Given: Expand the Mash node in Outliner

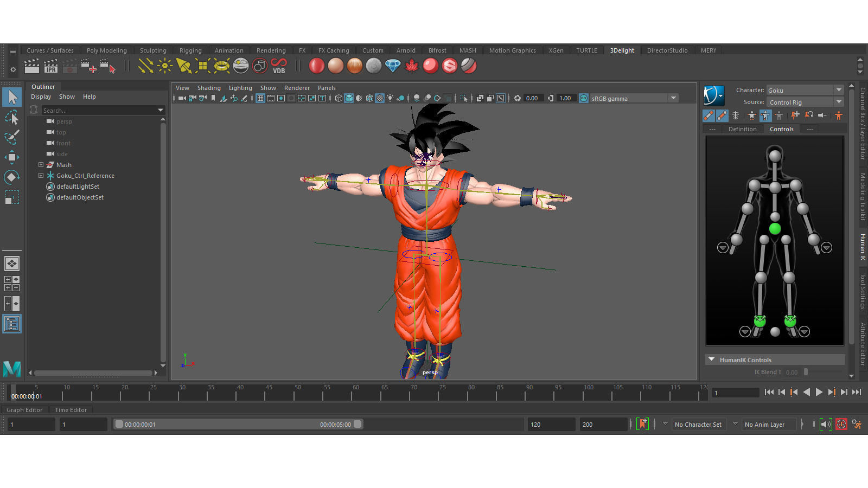Looking at the screenshot, I should 41,164.
